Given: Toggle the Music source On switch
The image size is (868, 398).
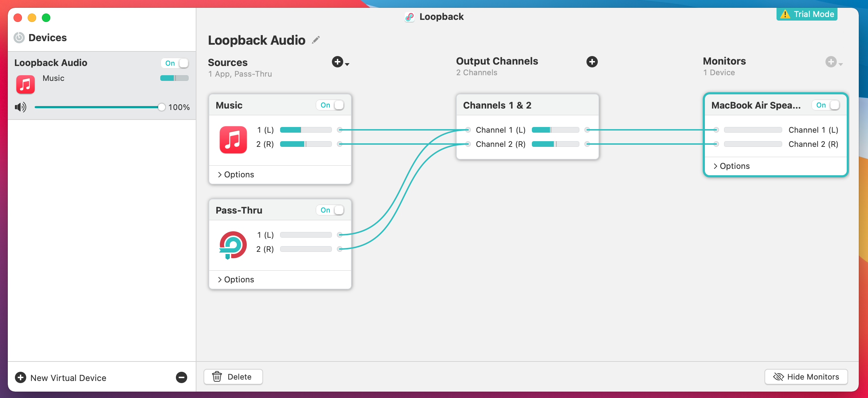Looking at the screenshot, I should 330,105.
